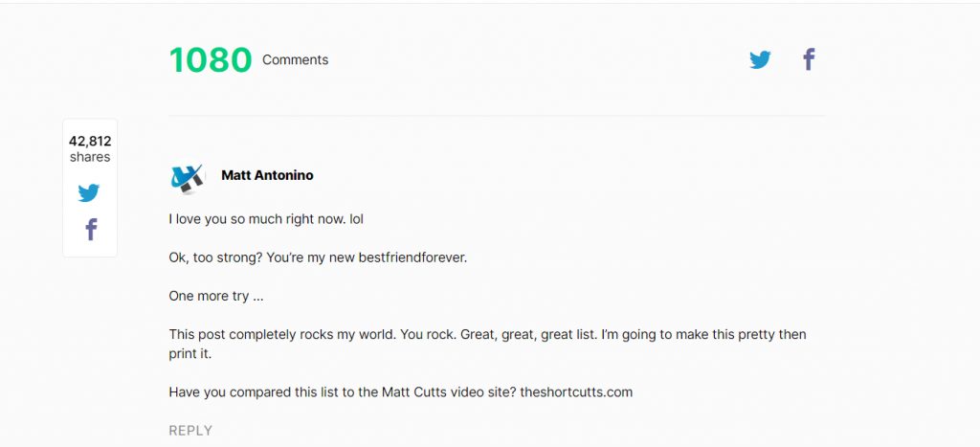Share on Twitter via header bird icon

tap(760, 60)
